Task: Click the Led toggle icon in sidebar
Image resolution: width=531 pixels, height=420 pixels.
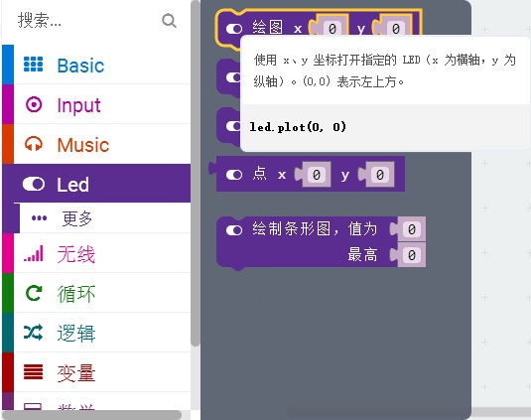Action: [x=34, y=185]
